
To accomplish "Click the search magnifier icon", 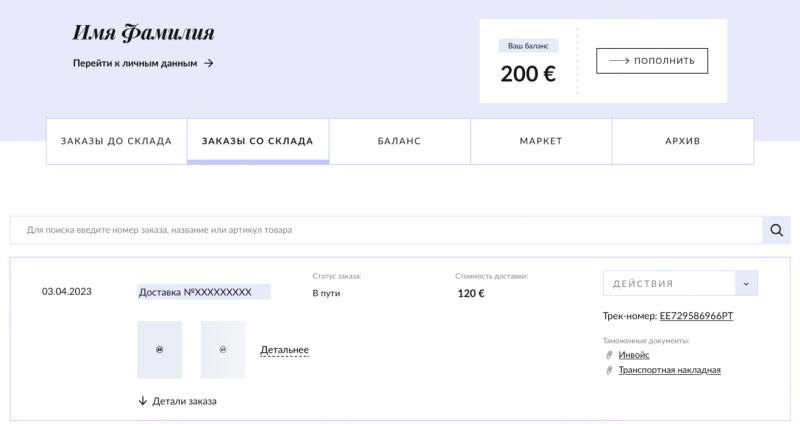I will click(x=776, y=230).
